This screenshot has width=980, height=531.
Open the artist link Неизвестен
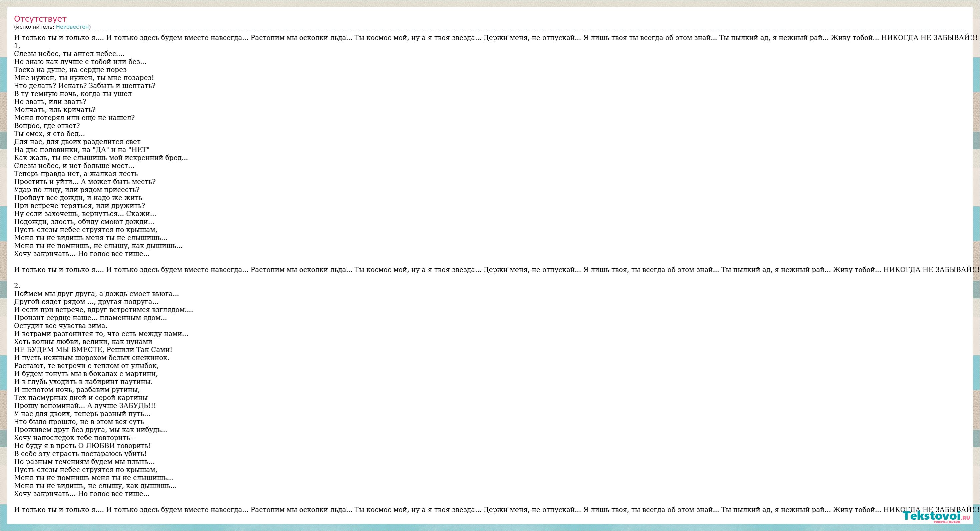point(72,27)
